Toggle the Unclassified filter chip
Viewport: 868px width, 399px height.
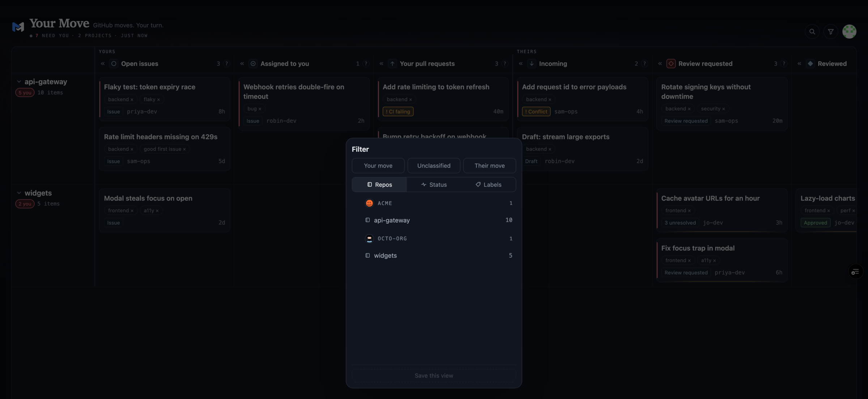(434, 166)
